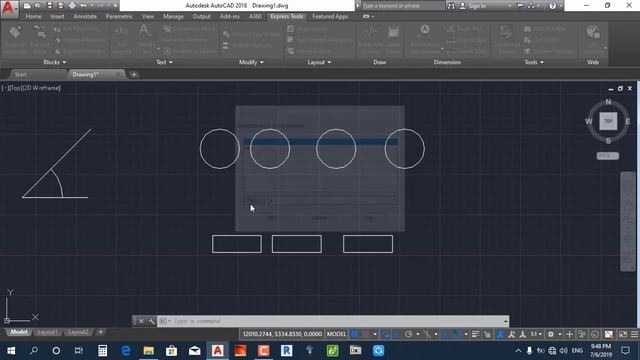
Task: Click the Annotation Monitor plus icon in status bar
Action: [x=569, y=334]
